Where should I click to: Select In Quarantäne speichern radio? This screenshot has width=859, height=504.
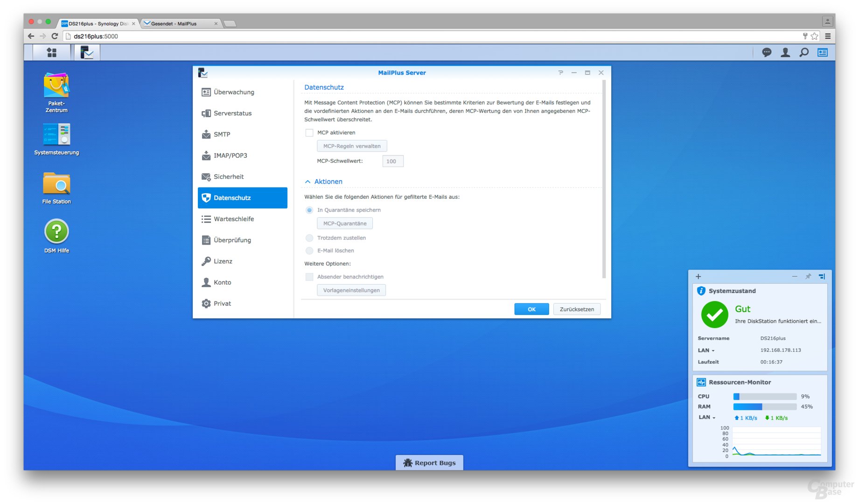(309, 210)
